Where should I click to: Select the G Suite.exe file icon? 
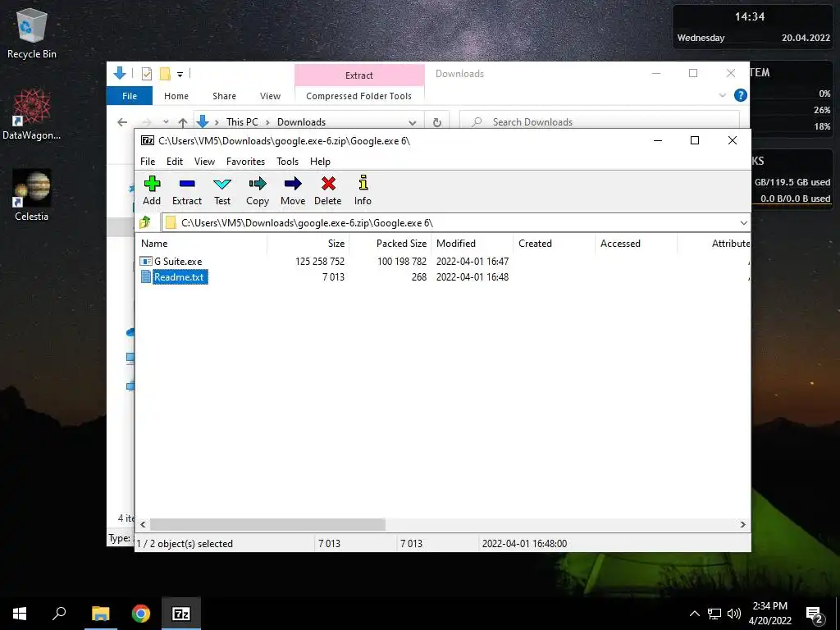click(146, 262)
